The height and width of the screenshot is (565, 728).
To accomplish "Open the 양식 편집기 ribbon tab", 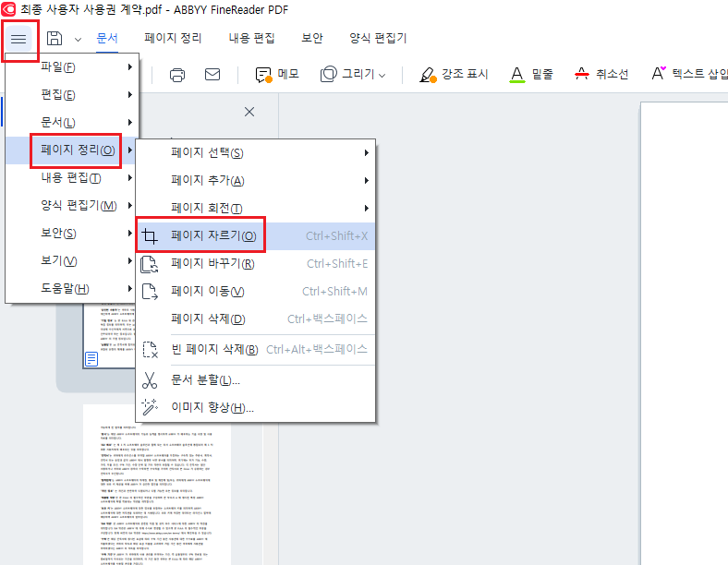I will click(378, 38).
